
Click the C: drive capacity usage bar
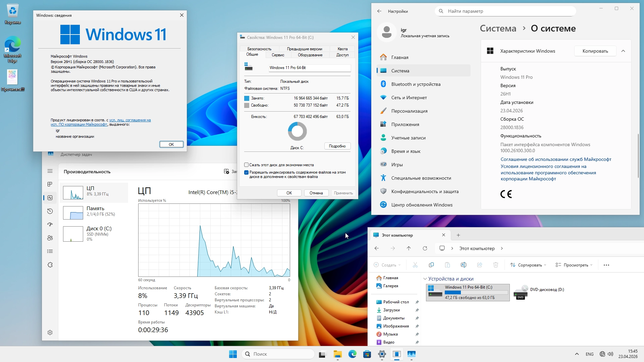[476, 292]
